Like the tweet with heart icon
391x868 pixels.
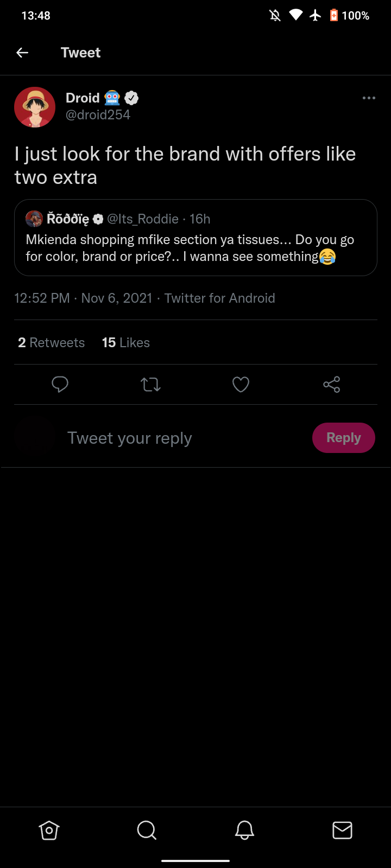[241, 385]
